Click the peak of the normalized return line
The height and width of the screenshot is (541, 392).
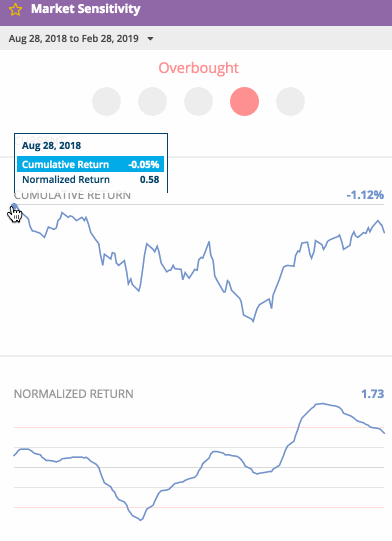[x=322, y=403]
